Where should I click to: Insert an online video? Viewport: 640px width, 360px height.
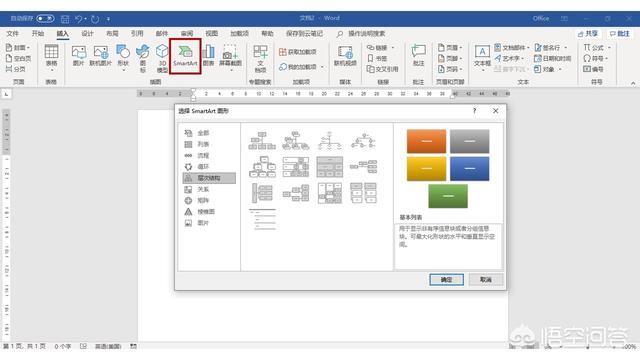pos(345,56)
